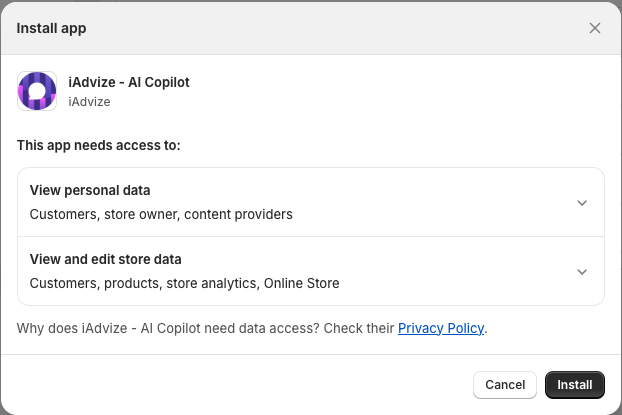Click the iAdvize - AI Copilot app title
This screenshot has height=415, width=622.
(129, 82)
